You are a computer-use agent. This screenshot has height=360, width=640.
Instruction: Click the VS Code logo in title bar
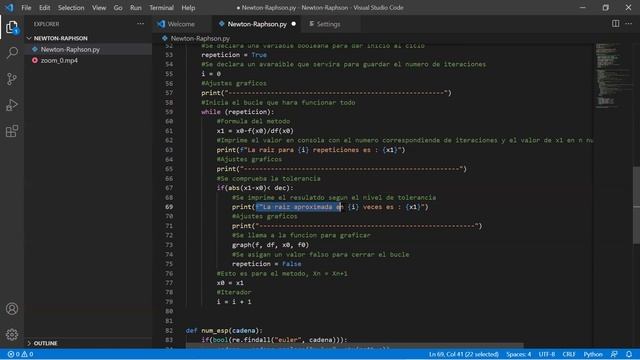9,7
